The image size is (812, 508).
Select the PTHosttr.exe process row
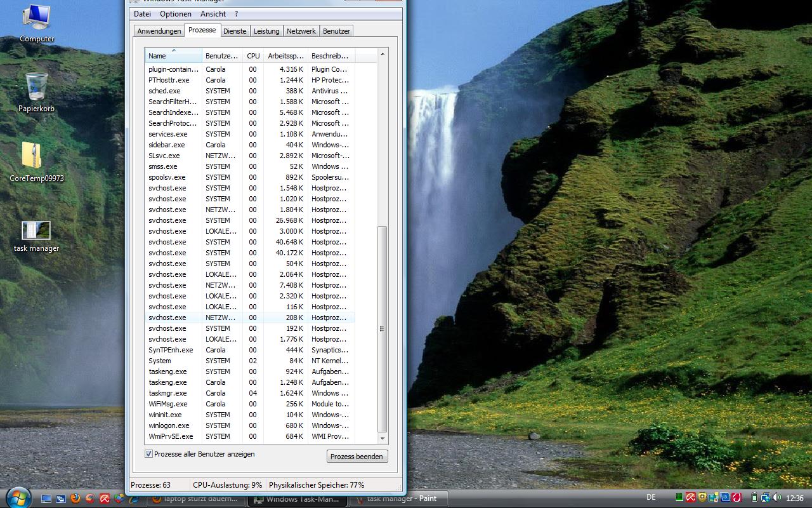click(x=249, y=80)
